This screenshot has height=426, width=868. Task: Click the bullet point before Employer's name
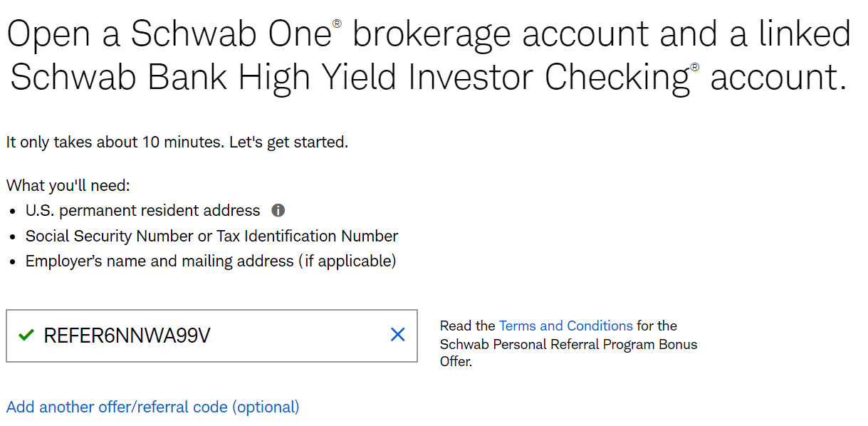coord(14,262)
